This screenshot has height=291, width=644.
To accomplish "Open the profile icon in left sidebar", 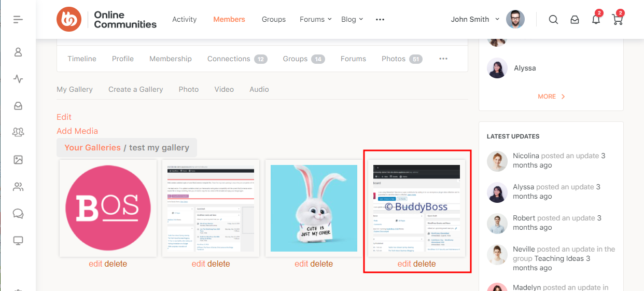I will coord(18,52).
